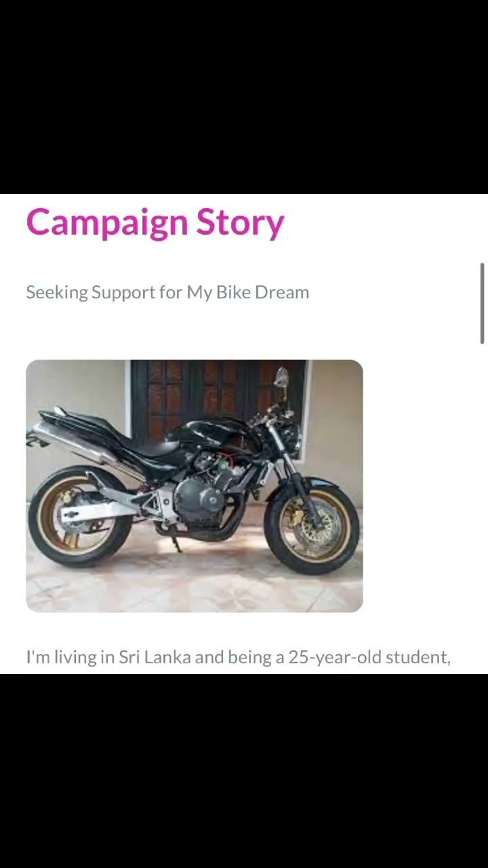Tap the paragraph starting I'm living in Sri Lanka

(x=239, y=657)
